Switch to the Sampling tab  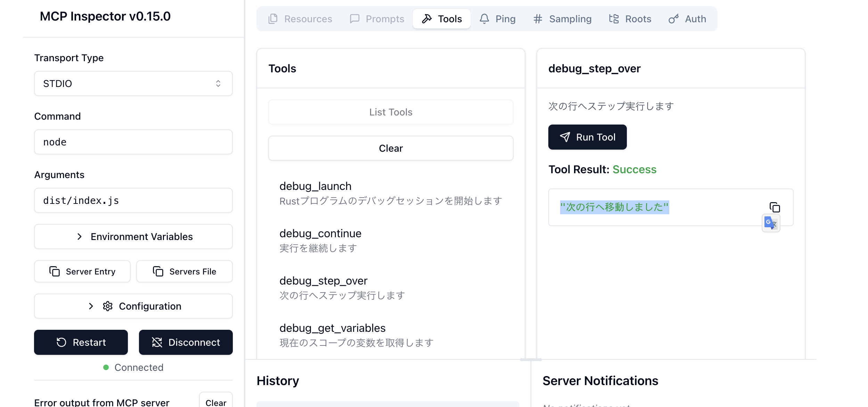tap(563, 19)
